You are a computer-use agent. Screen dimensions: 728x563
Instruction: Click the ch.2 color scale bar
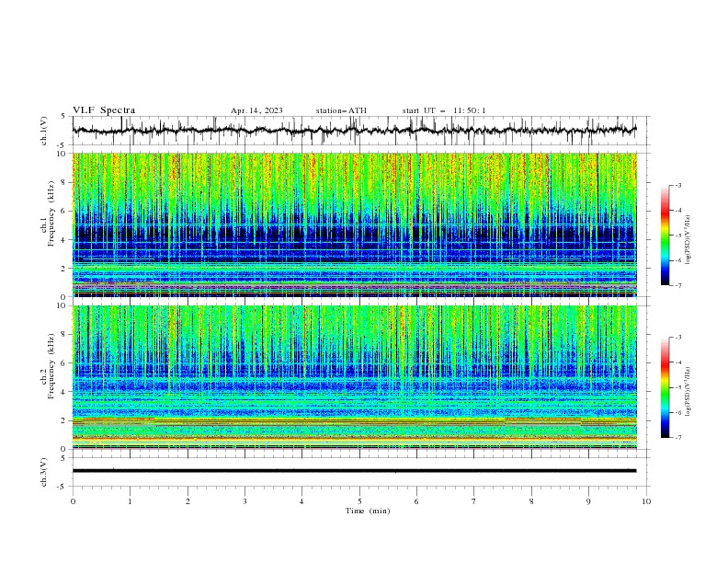(x=665, y=387)
